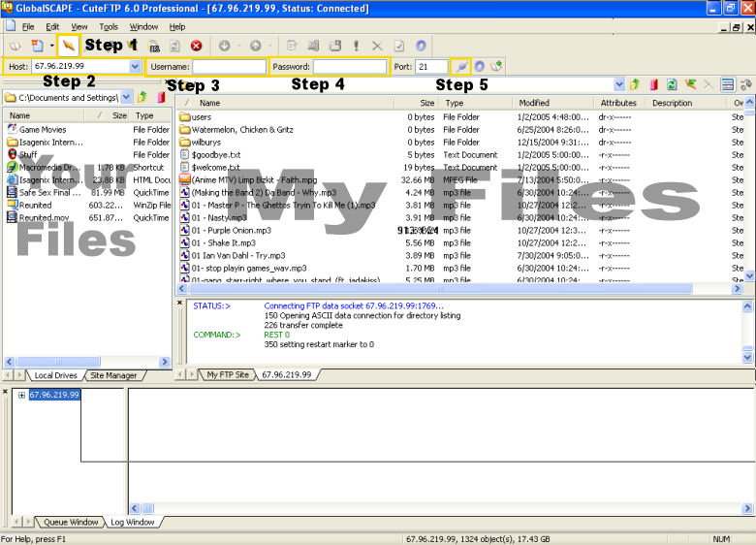
Task: Go up one folder in remote pane
Action: [635, 85]
